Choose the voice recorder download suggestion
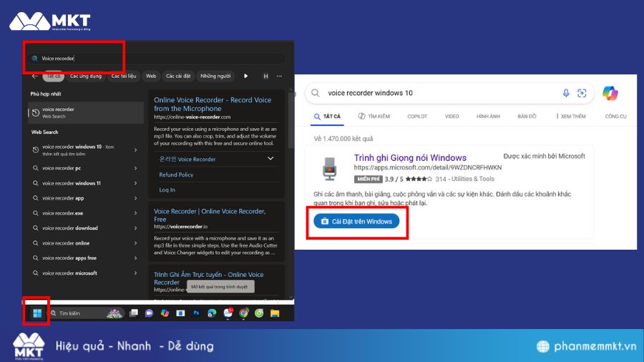644x362 pixels. tap(70, 228)
